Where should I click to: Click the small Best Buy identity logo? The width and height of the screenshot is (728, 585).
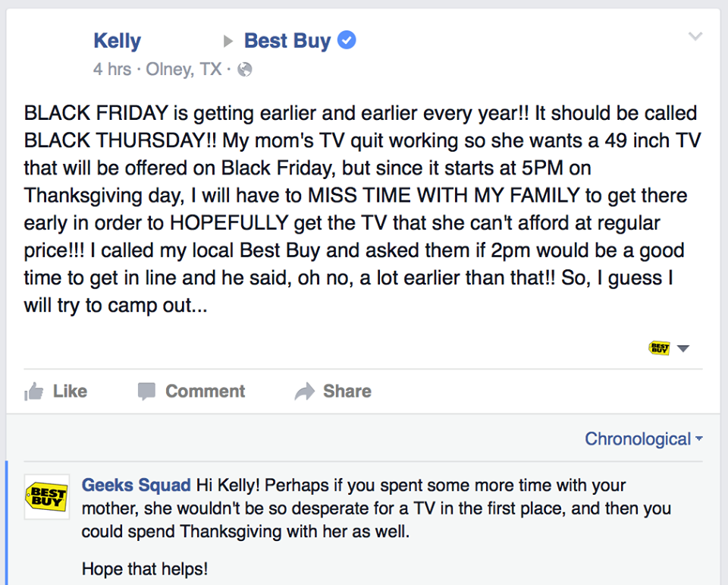[659, 348]
